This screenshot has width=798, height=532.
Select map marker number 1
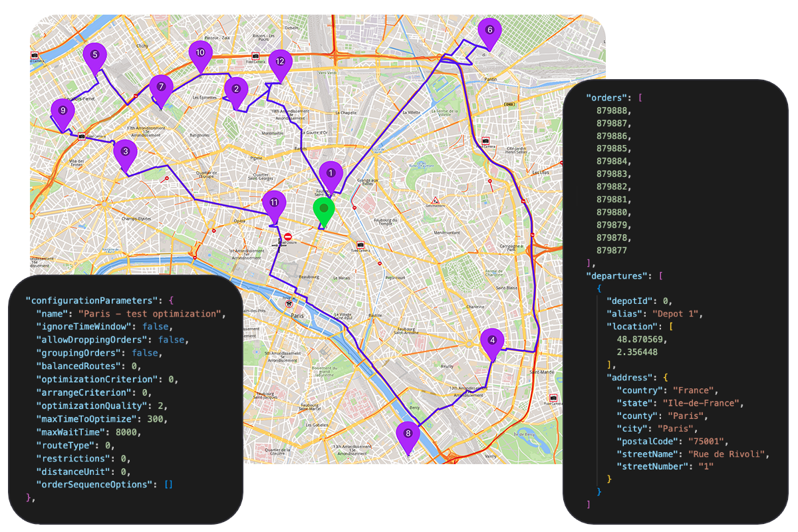point(331,173)
